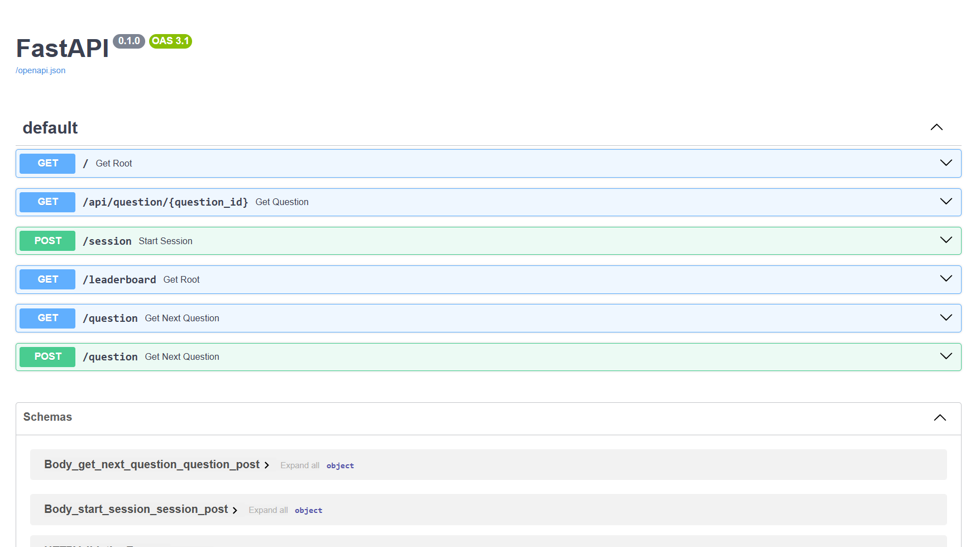Click Expand all for Body_start_session_session_post
This screenshot has width=980, height=547.
click(x=268, y=510)
